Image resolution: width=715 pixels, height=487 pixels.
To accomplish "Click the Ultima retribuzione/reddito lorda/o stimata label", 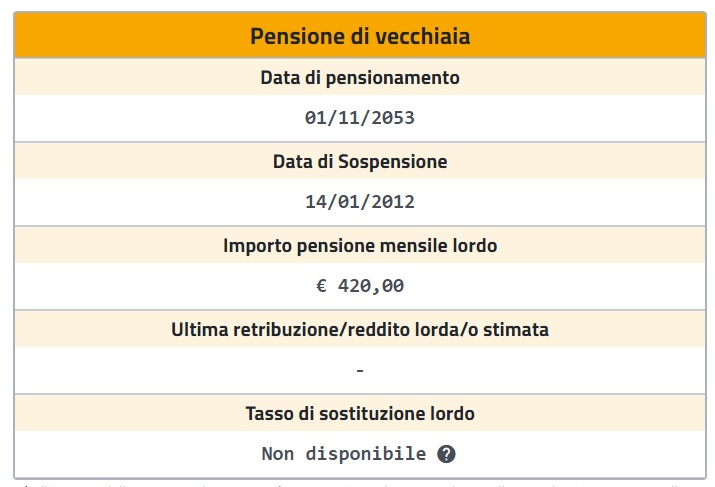I will click(x=360, y=329).
